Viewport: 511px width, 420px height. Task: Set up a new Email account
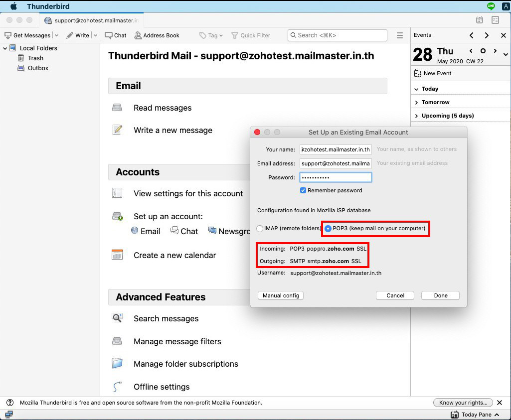[146, 231]
